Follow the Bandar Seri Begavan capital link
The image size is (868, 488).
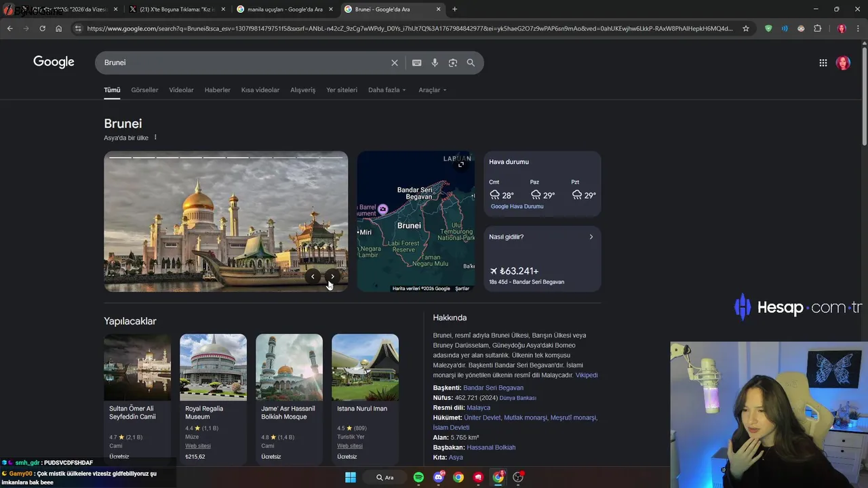[493, 388]
